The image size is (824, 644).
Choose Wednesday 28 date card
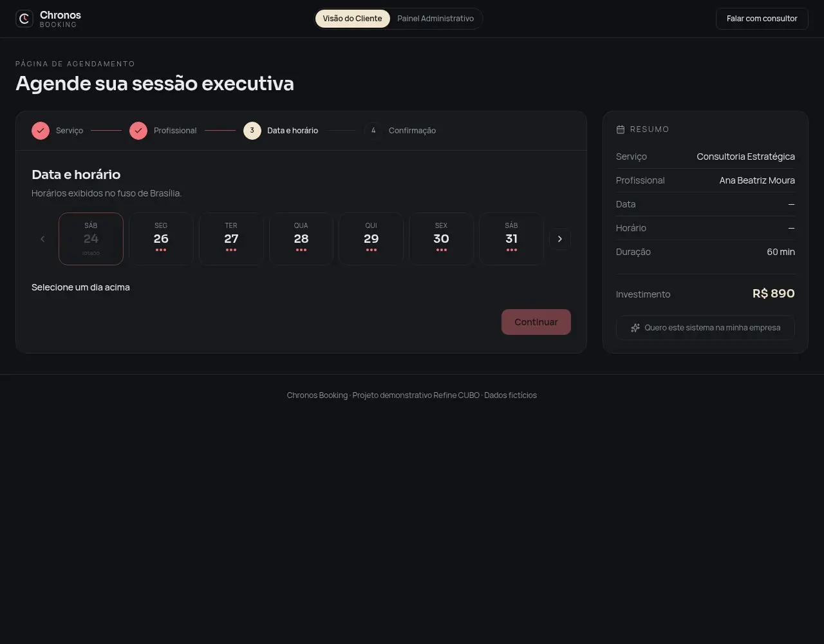(301, 239)
